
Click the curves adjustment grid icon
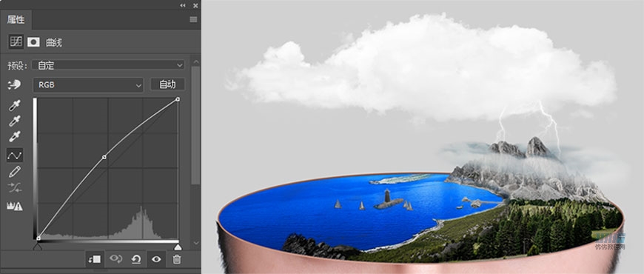click(16, 41)
